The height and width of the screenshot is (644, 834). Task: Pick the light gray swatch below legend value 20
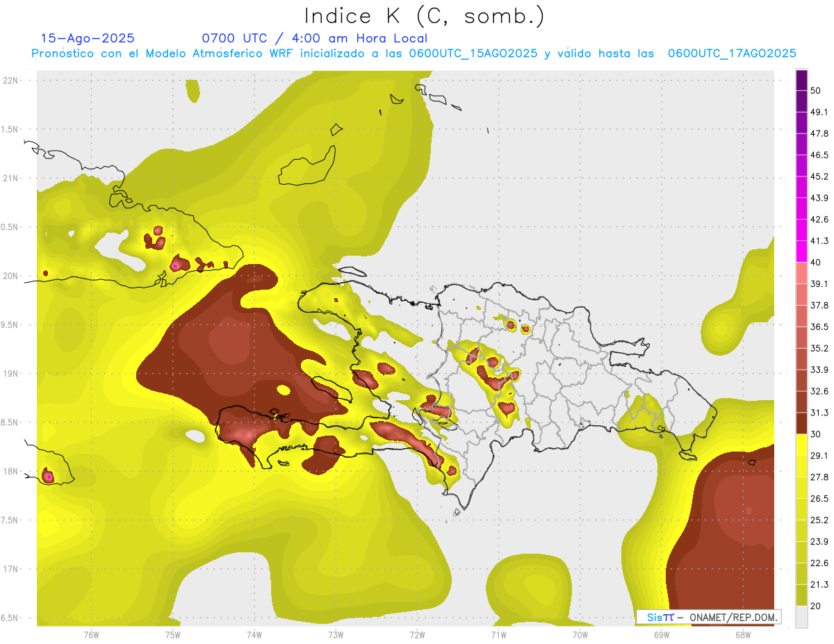(801, 617)
